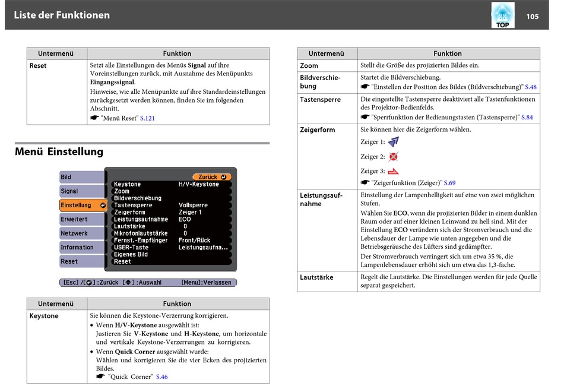Click the Keystone table row label
This screenshot has width=564, height=392.
pos(44,316)
